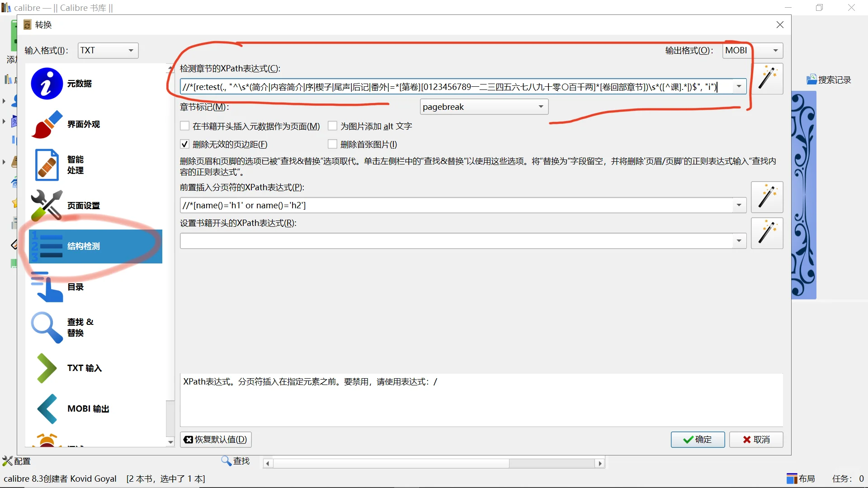Uncheck 删除无效的页边距 checkbox
This screenshot has height=488, width=868.
tap(184, 144)
